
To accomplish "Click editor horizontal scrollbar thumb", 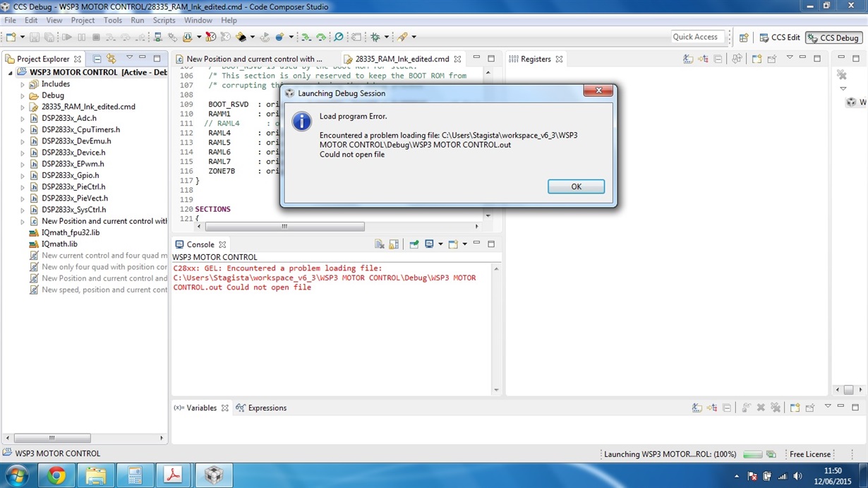I will tap(284, 227).
